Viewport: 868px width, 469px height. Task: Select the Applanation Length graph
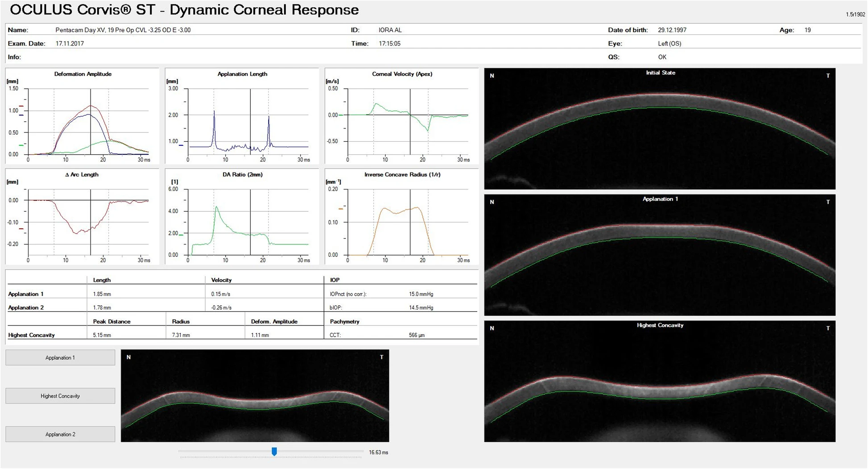tap(242, 116)
